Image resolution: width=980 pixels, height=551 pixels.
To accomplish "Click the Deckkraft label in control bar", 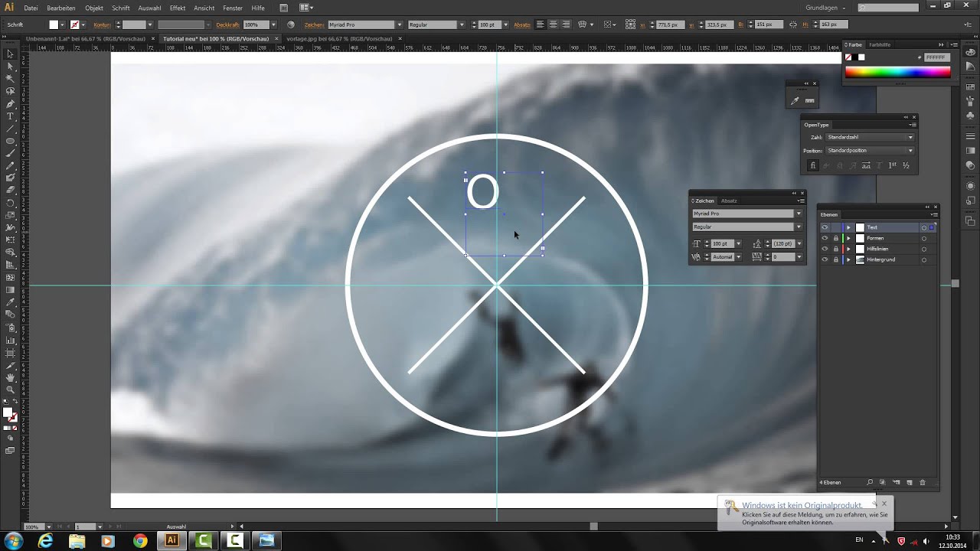I will point(227,24).
